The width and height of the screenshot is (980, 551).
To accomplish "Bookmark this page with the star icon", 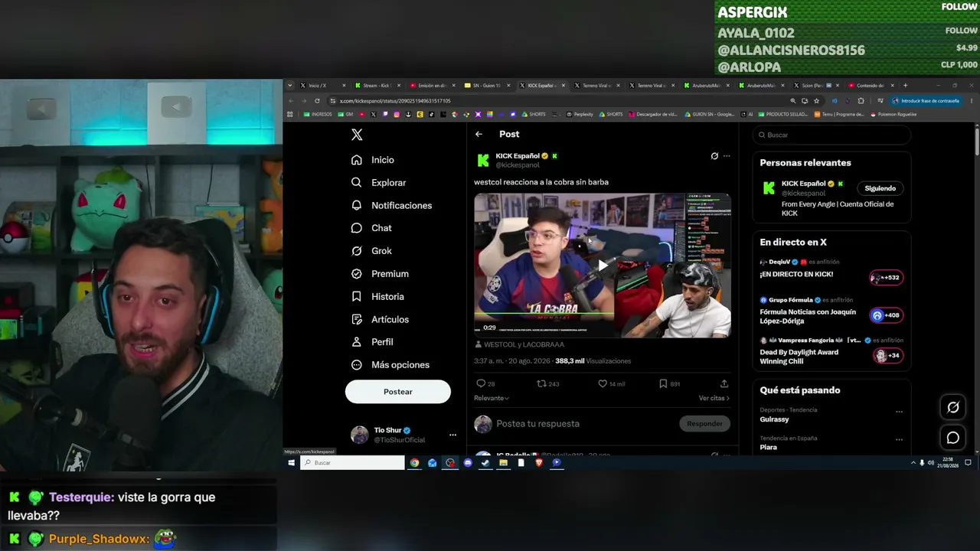I will (816, 101).
